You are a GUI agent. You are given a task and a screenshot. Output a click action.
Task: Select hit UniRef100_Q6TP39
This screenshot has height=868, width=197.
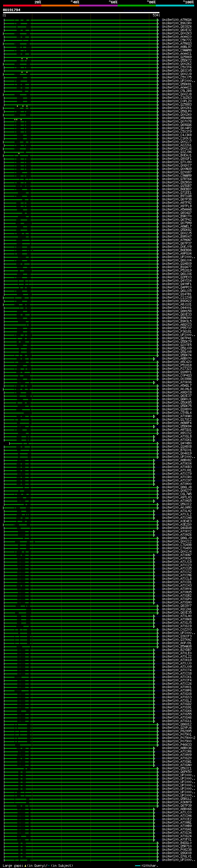(x=176, y=805)
